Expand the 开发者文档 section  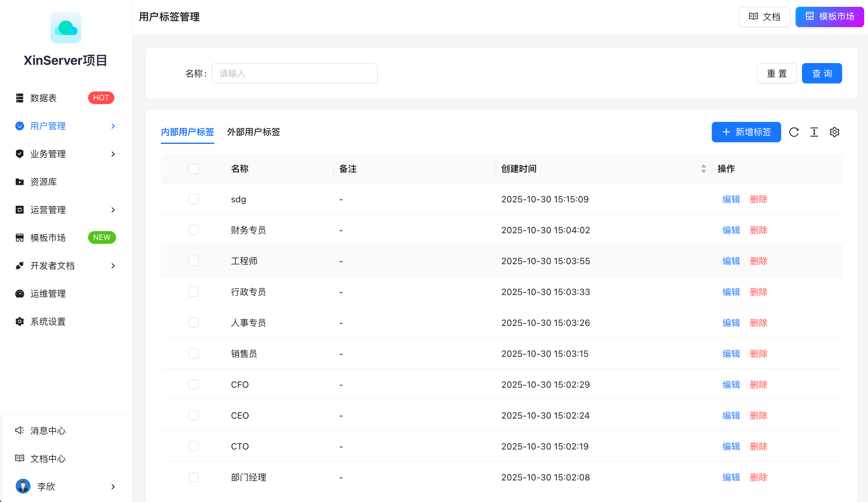tap(113, 265)
